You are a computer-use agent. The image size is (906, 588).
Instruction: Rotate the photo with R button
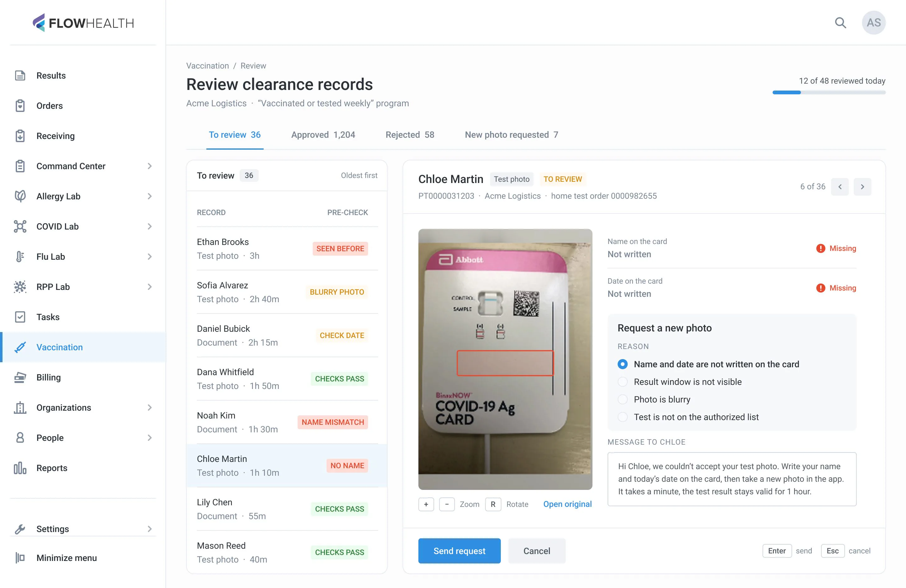point(493,504)
